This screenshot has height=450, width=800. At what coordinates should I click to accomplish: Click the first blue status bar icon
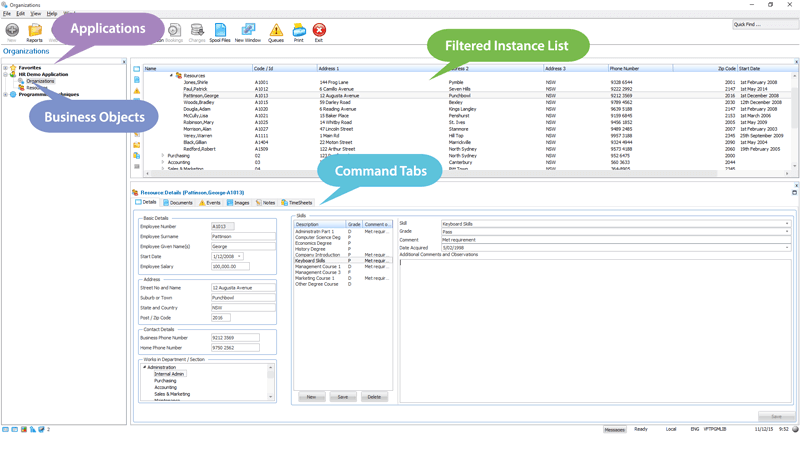tap(6, 430)
